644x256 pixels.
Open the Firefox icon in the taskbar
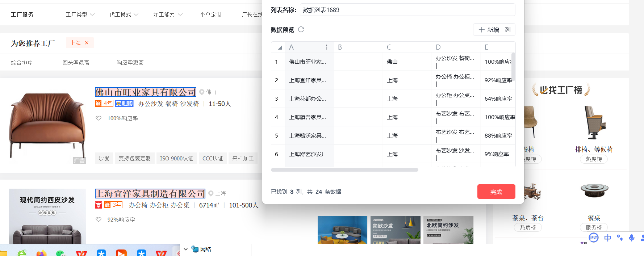[x=42, y=253]
